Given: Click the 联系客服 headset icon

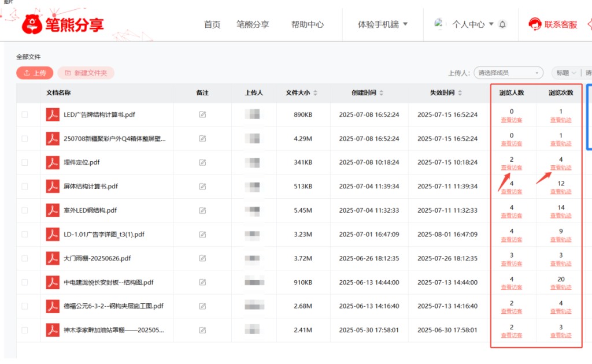Looking at the screenshot, I should tap(535, 24).
